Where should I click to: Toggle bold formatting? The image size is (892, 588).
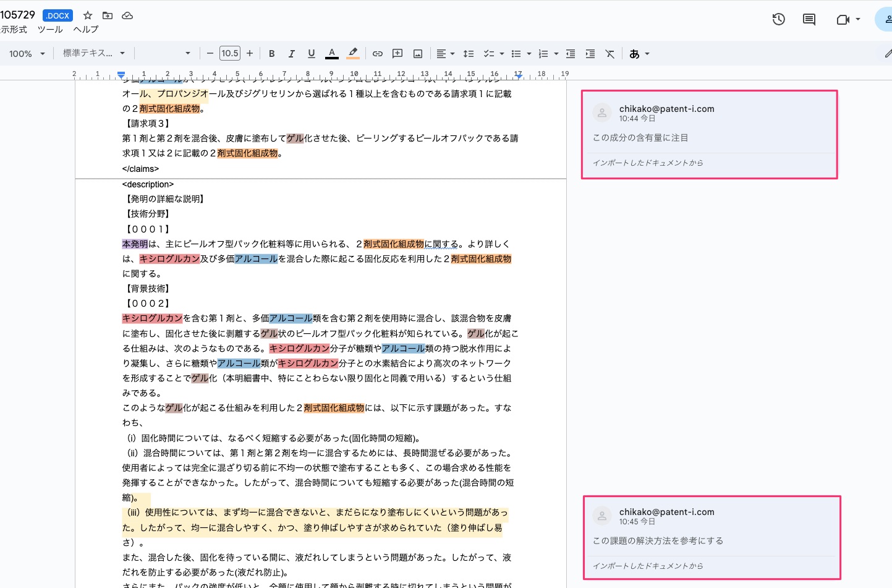(271, 54)
